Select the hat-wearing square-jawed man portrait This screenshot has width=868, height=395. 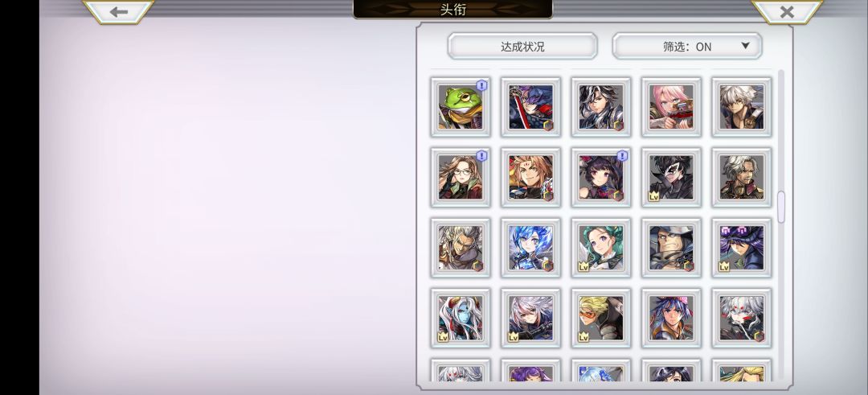point(671,248)
